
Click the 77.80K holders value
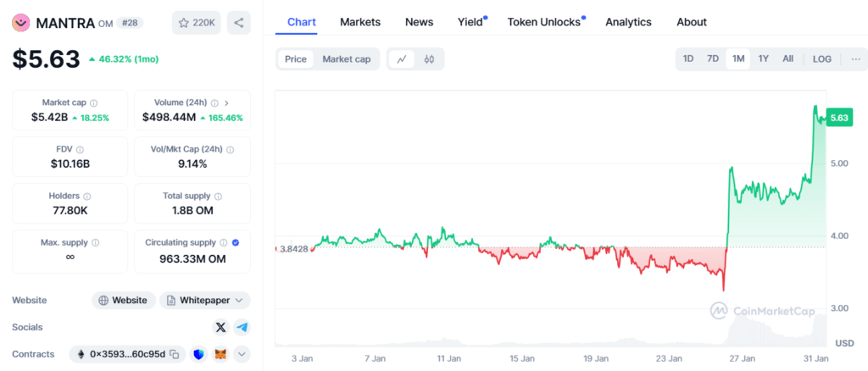(x=70, y=210)
